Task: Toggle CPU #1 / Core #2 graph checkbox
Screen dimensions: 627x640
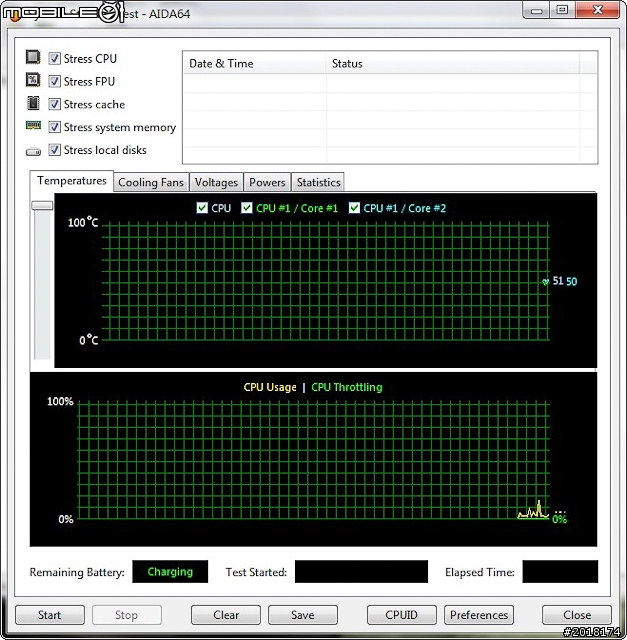Action: point(354,208)
